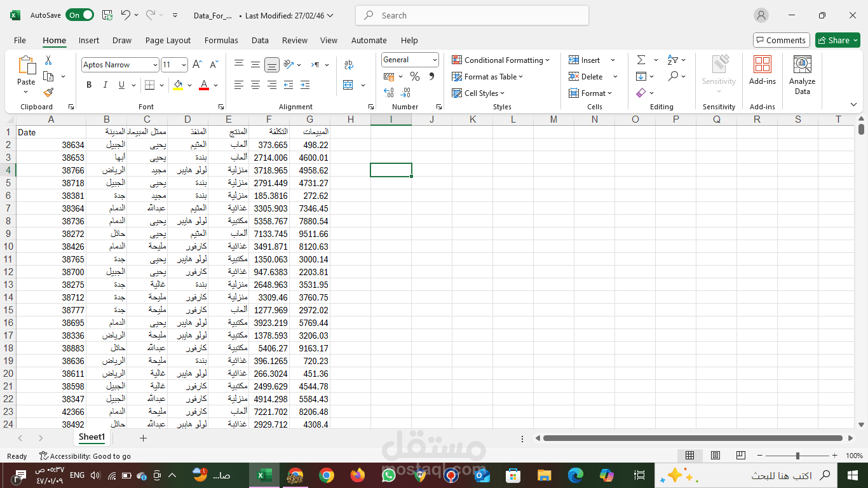Click the Percent Style icon
Image resolution: width=868 pixels, height=488 pixels.
coord(415,76)
